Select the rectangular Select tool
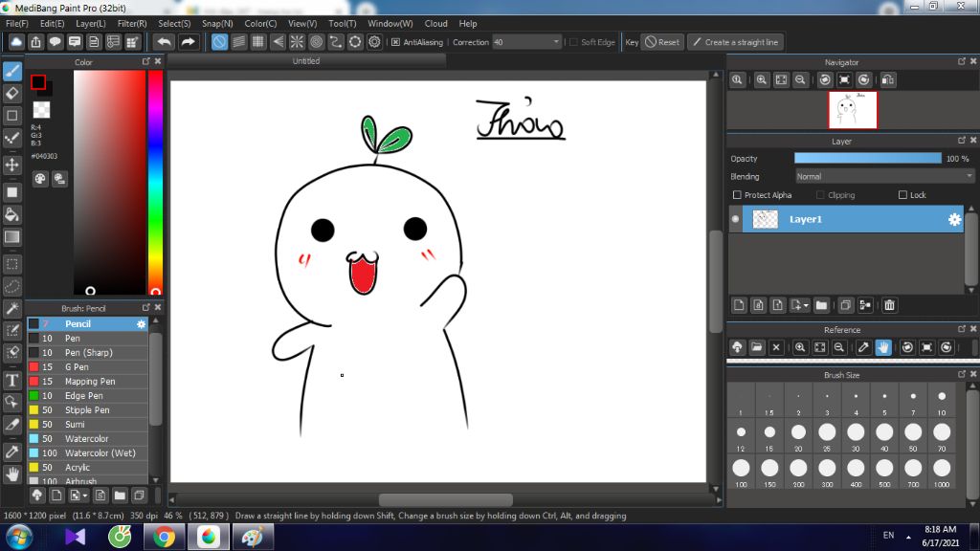The image size is (980, 551). pos(11,264)
